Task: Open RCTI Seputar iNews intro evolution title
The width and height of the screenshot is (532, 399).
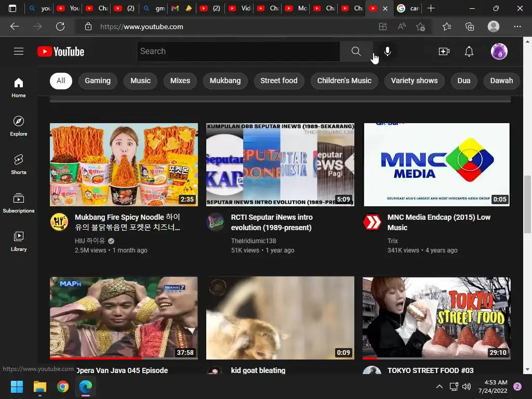Action: [272, 222]
